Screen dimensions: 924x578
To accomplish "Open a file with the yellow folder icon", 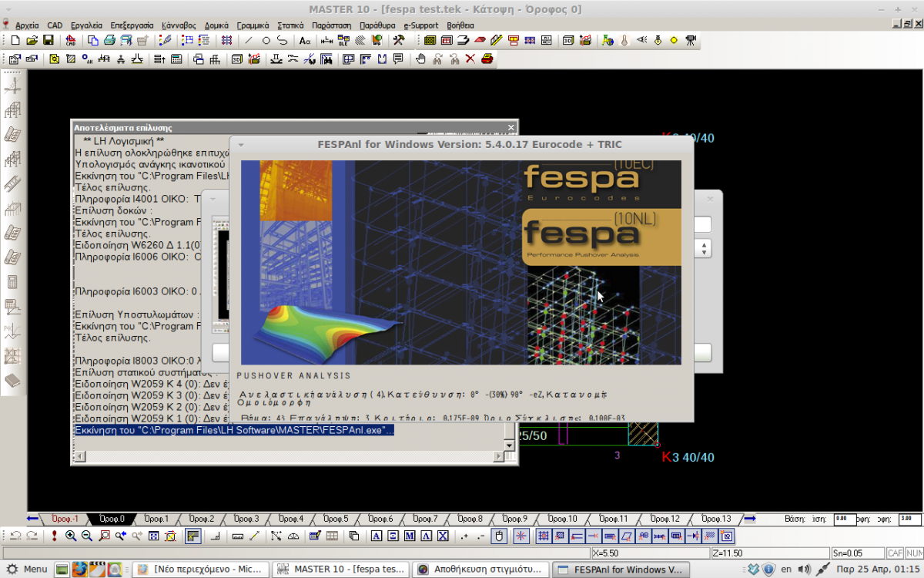I will coord(32,40).
